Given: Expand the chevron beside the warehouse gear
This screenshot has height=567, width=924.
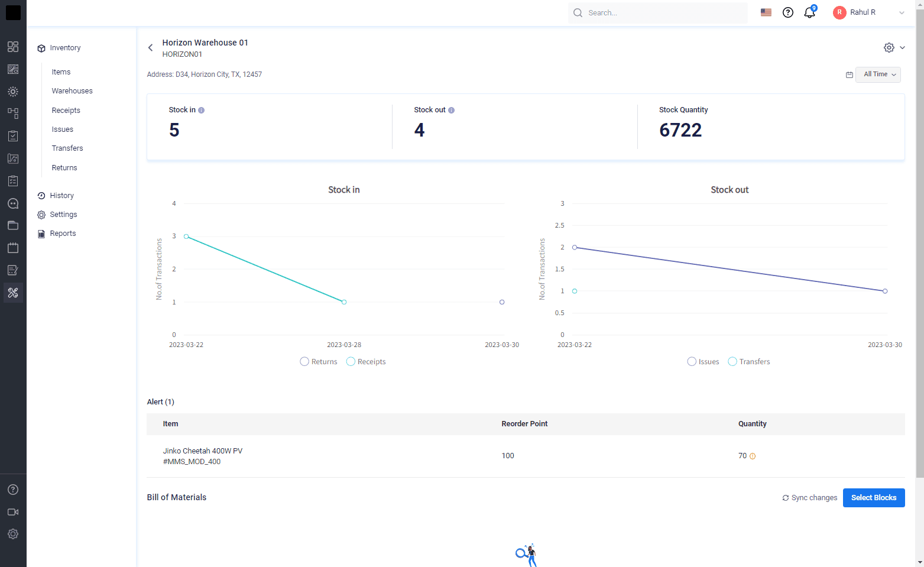Looking at the screenshot, I should pyautogui.click(x=903, y=48).
